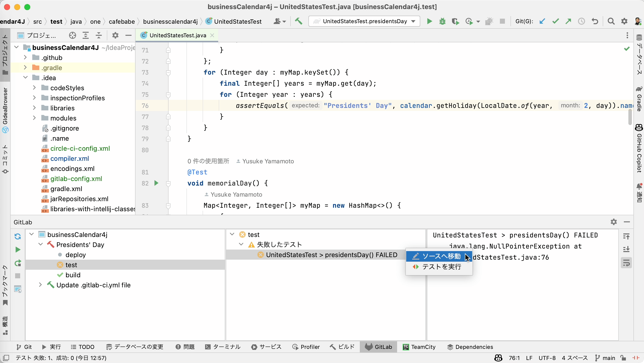Hide the Project tool window
Image resolution: width=644 pixels, height=363 pixels.
point(128,36)
